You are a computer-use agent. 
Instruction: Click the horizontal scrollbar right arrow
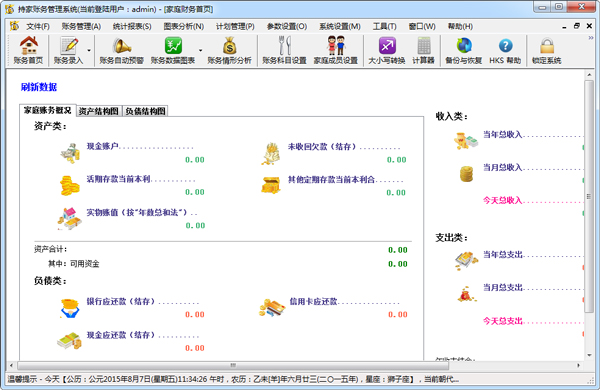pyautogui.click(x=578, y=366)
